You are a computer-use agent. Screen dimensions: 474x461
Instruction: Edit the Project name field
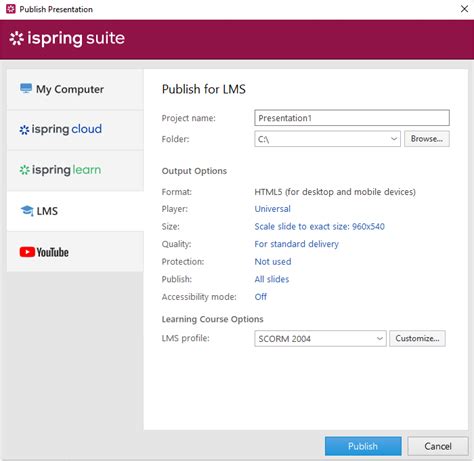pyautogui.click(x=352, y=118)
